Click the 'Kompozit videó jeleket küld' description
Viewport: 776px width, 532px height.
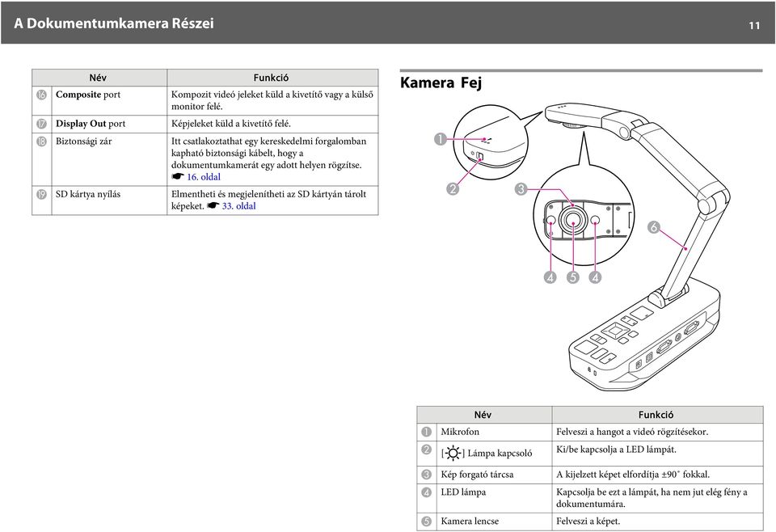coord(272,100)
